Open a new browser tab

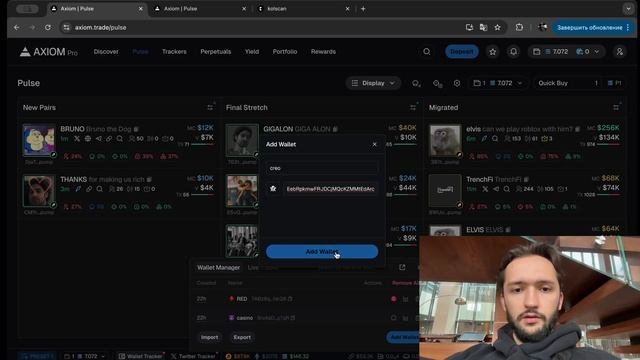pos(363,9)
